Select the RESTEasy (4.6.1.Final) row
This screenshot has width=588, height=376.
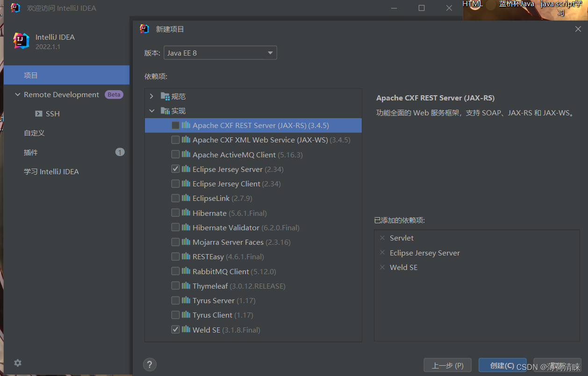253,257
